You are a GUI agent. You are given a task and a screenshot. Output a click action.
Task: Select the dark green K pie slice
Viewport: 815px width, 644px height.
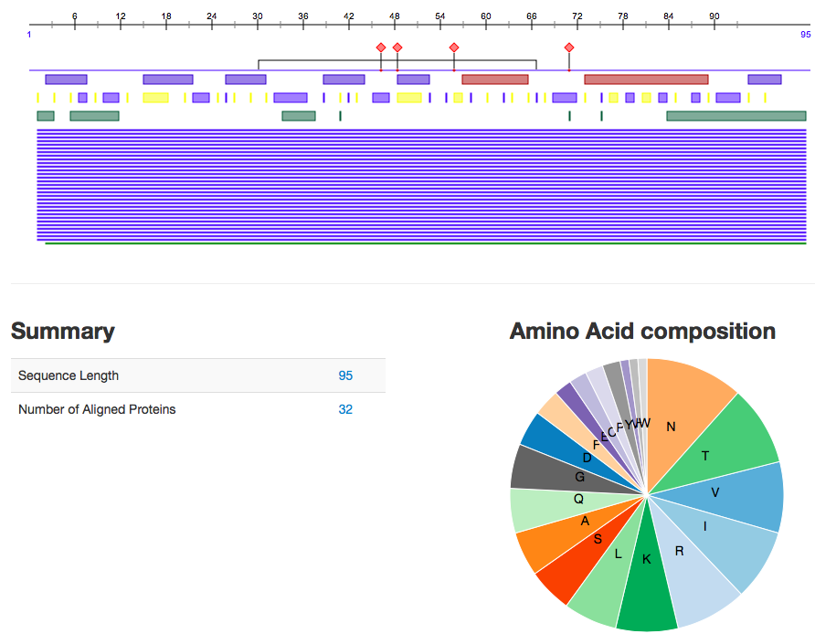click(x=647, y=589)
